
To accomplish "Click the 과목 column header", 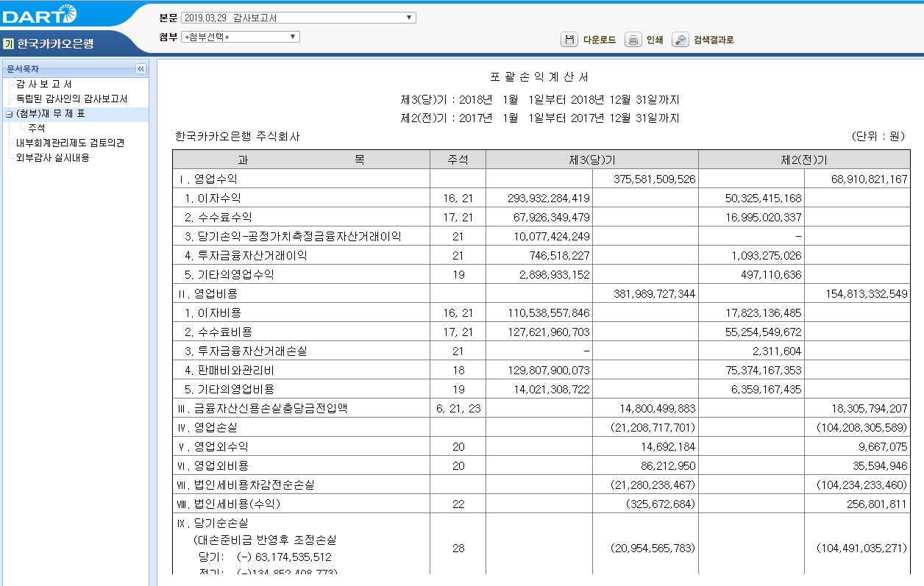I will coord(301,160).
